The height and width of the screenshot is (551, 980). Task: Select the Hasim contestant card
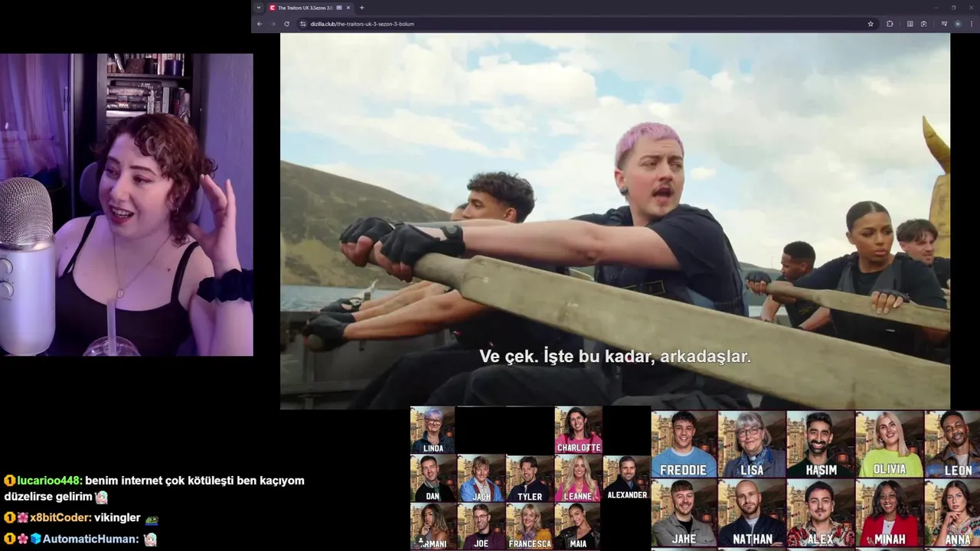(820, 445)
